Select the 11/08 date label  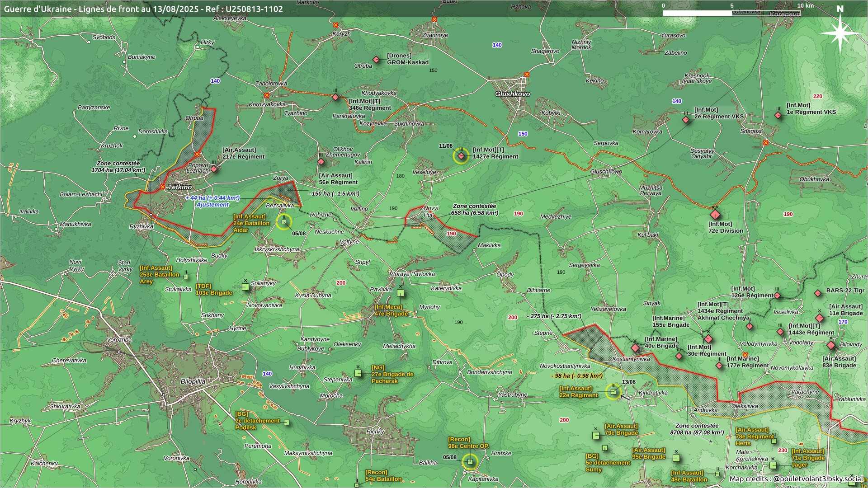pos(446,146)
